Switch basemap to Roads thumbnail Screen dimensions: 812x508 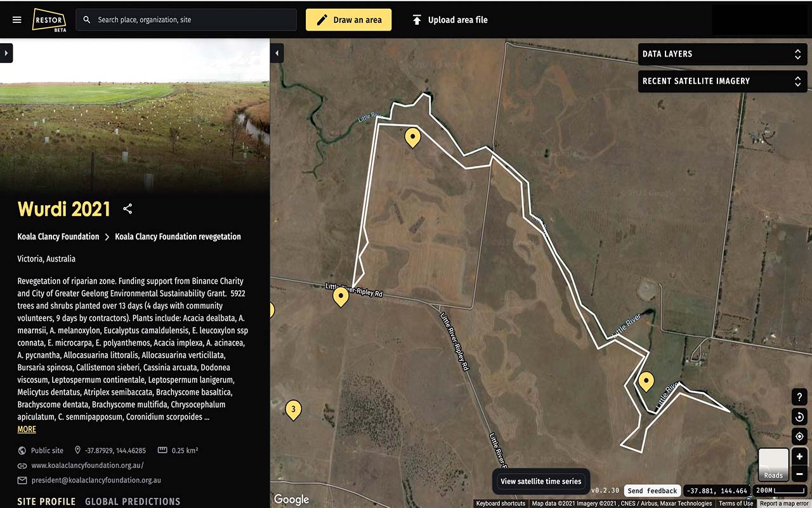click(x=773, y=464)
